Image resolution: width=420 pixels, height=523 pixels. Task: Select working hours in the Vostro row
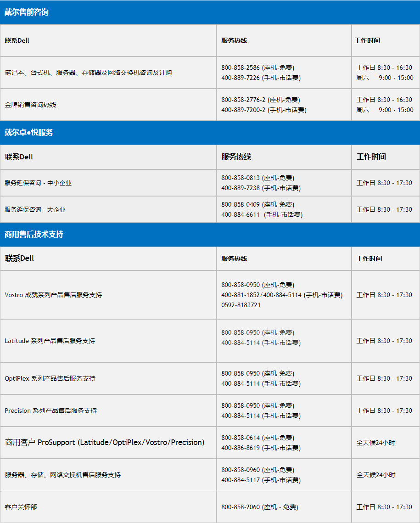384,295
